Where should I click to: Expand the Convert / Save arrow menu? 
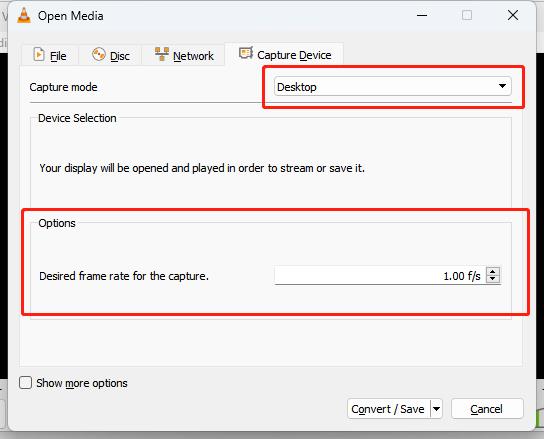tap(436, 409)
